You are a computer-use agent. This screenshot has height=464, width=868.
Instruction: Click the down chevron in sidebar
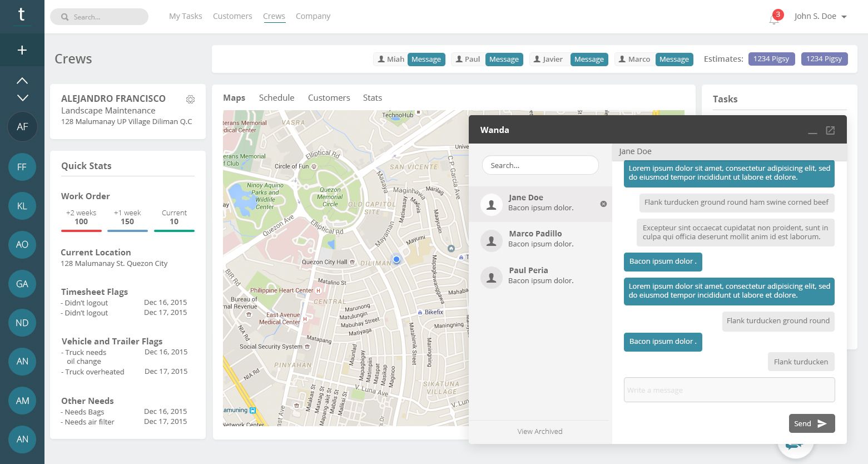tap(22, 98)
